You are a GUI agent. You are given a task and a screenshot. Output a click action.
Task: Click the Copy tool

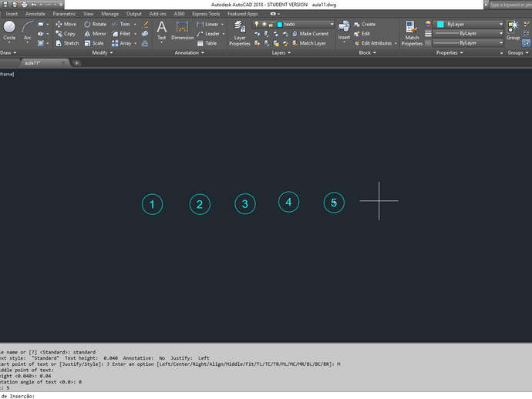pyautogui.click(x=66, y=34)
